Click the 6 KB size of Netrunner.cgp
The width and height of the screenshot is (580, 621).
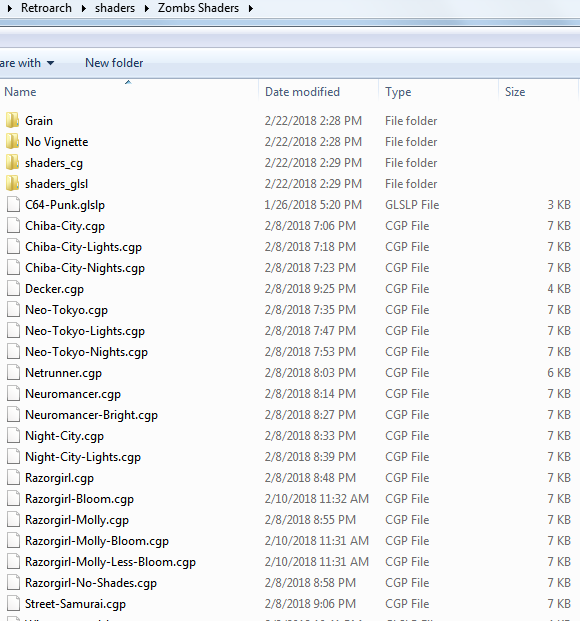click(x=559, y=373)
